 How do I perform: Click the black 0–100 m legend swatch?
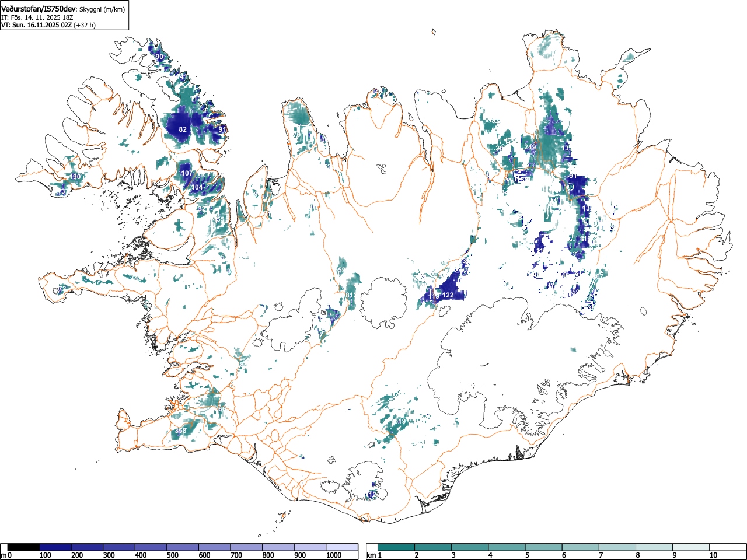[24, 547]
